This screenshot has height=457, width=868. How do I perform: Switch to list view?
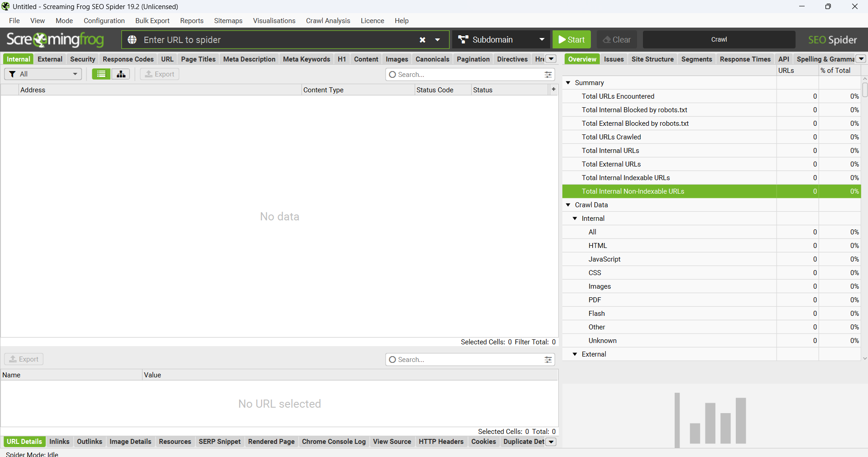coord(101,74)
